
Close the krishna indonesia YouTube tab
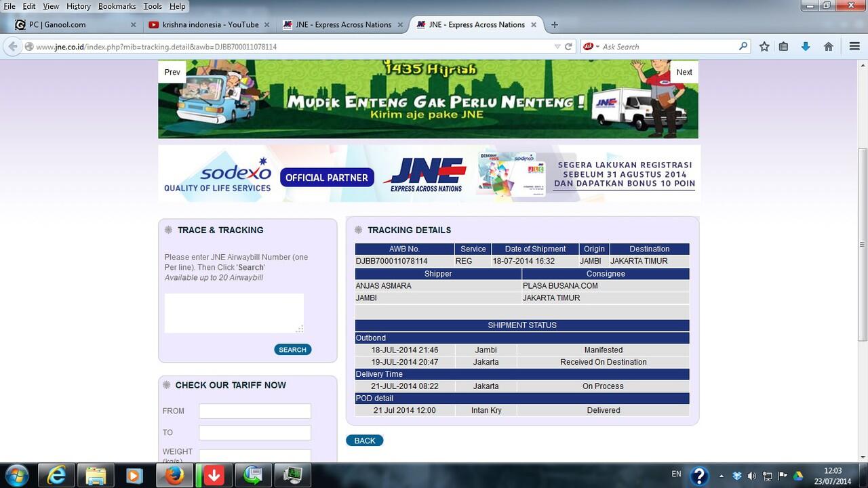(267, 25)
